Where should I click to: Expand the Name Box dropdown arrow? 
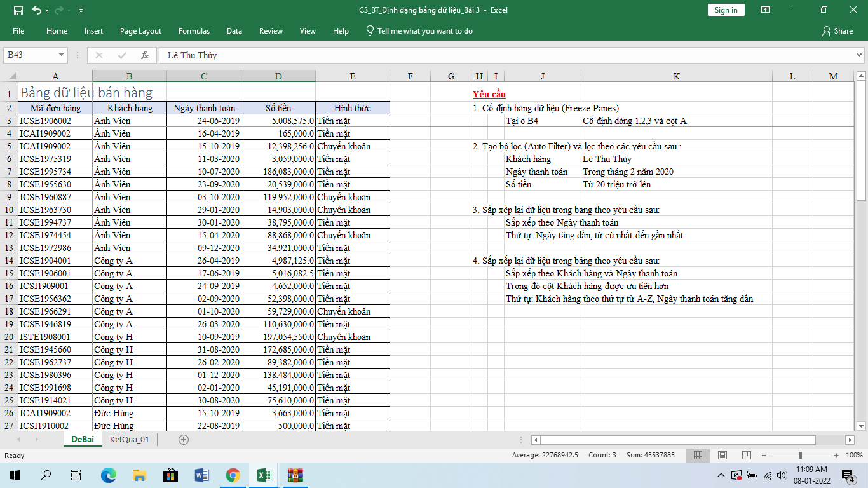pyautogui.click(x=61, y=55)
